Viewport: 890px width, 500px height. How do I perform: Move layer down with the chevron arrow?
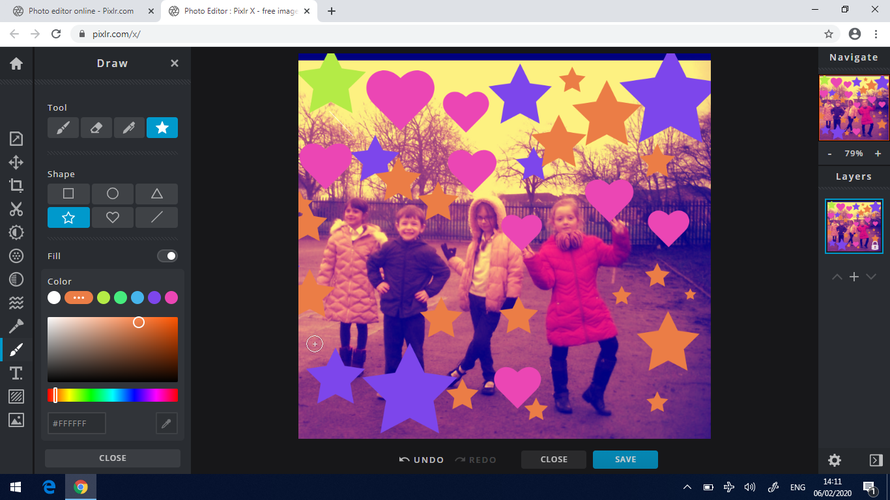871,276
